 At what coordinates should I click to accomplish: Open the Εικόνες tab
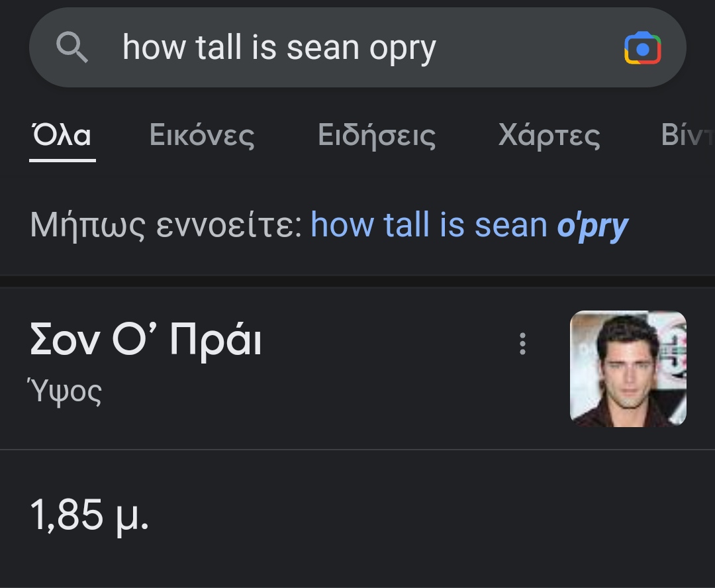click(x=201, y=135)
